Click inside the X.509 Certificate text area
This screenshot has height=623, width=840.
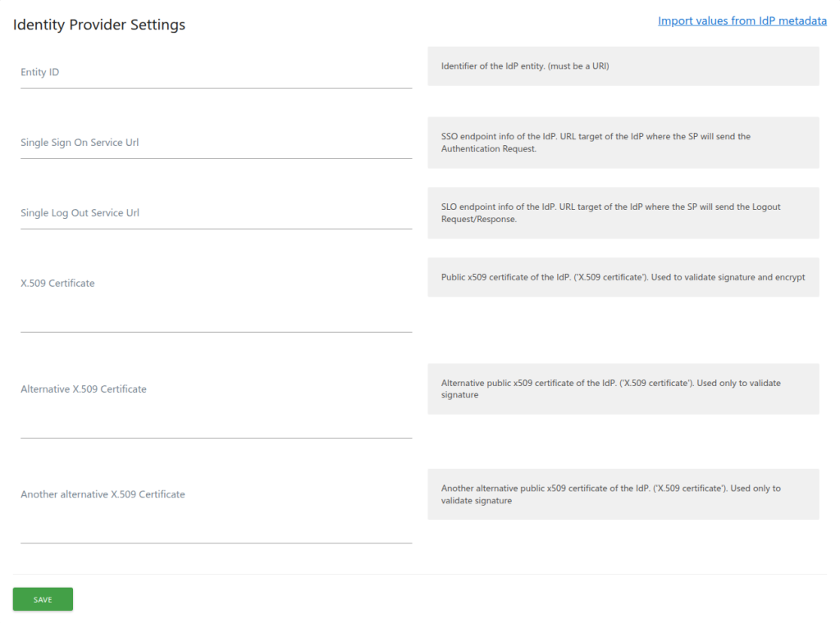[x=216, y=299]
